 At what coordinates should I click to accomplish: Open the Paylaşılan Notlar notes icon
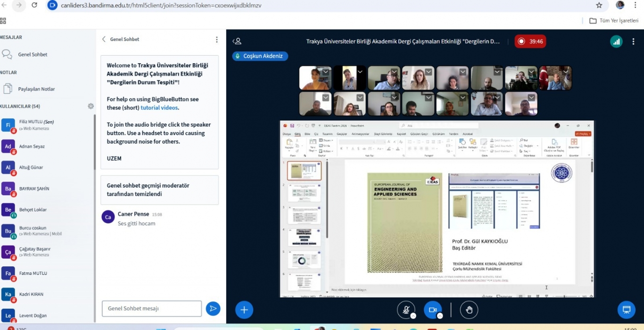click(x=7, y=89)
